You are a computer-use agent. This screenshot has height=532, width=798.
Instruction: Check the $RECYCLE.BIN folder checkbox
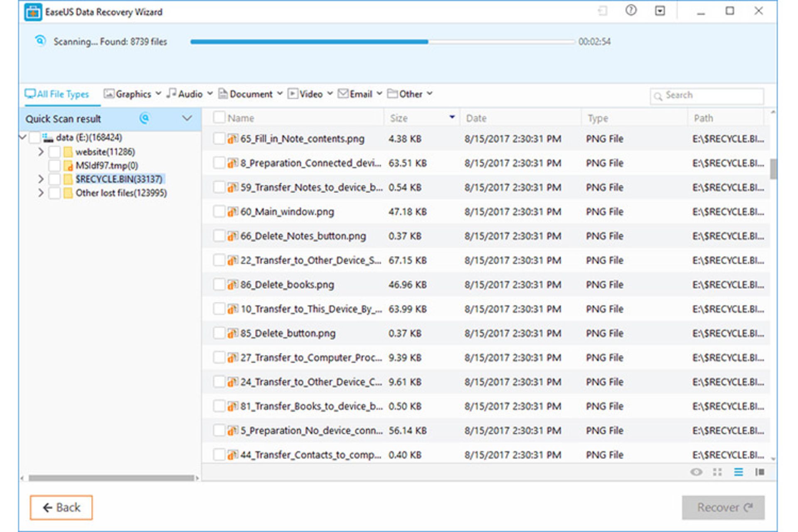coord(54,179)
